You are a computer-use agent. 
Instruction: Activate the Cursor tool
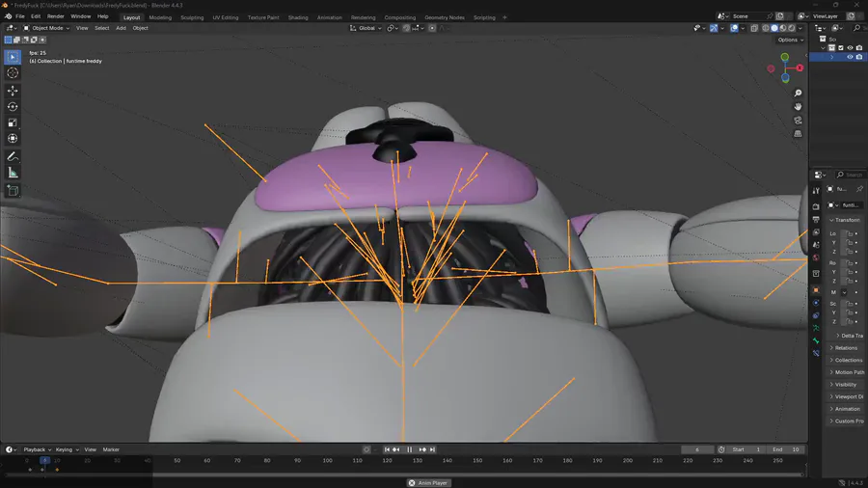coord(13,73)
